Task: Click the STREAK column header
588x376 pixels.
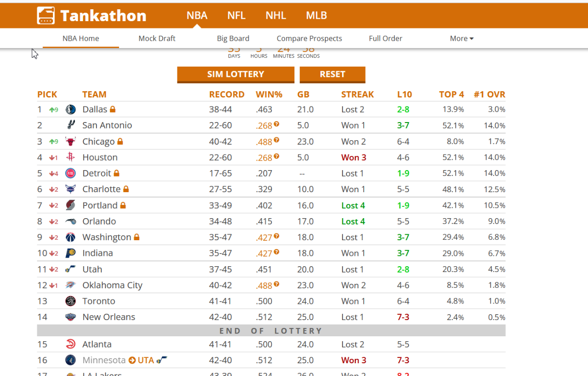Action: coord(358,95)
